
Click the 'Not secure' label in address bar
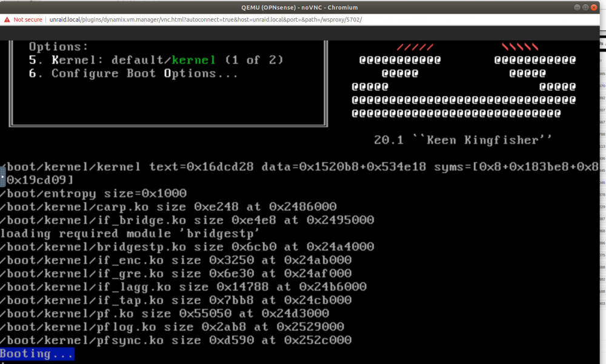tap(28, 20)
